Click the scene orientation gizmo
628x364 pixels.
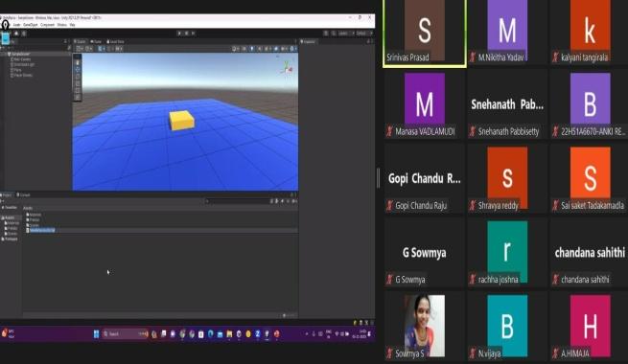tap(288, 67)
